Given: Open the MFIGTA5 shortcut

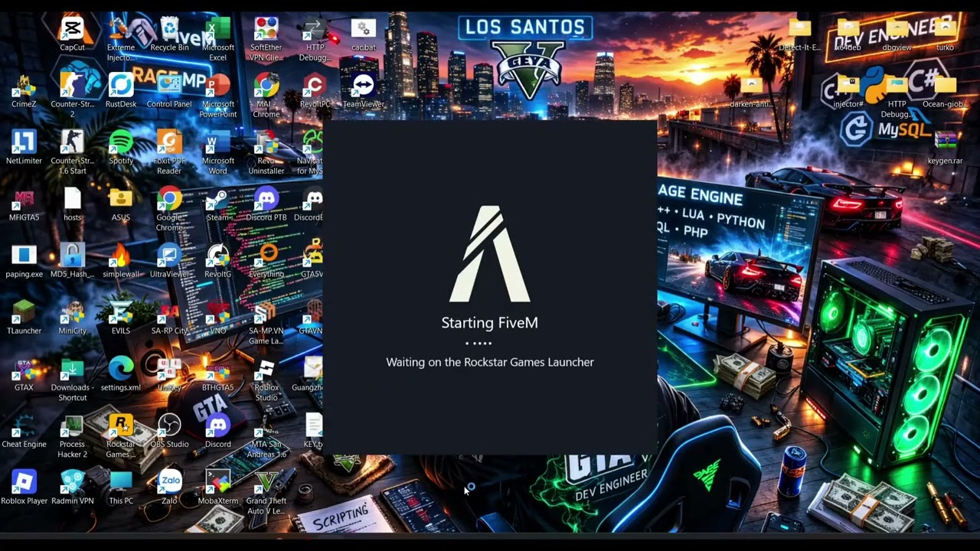Looking at the screenshot, I should (x=24, y=200).
